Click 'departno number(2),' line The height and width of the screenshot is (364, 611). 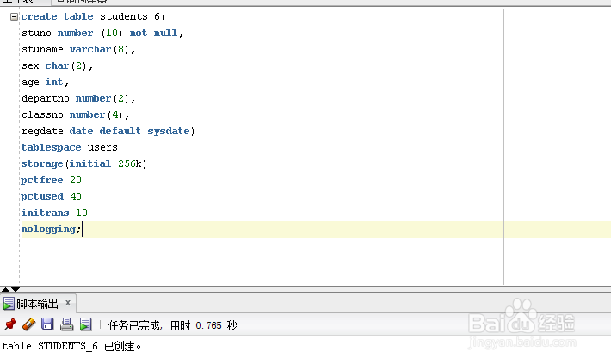[x=78, y=98]
